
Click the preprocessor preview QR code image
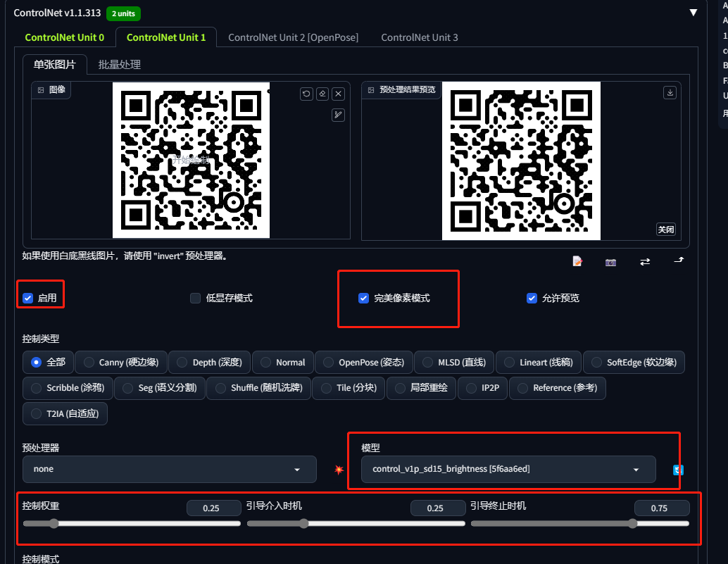click(521, 161)
